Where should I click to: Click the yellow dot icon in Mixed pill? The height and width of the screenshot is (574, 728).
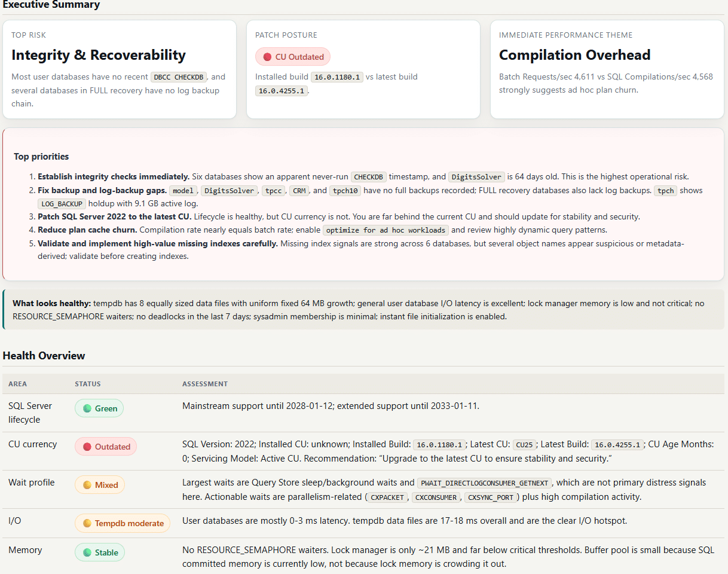(87, 485)
